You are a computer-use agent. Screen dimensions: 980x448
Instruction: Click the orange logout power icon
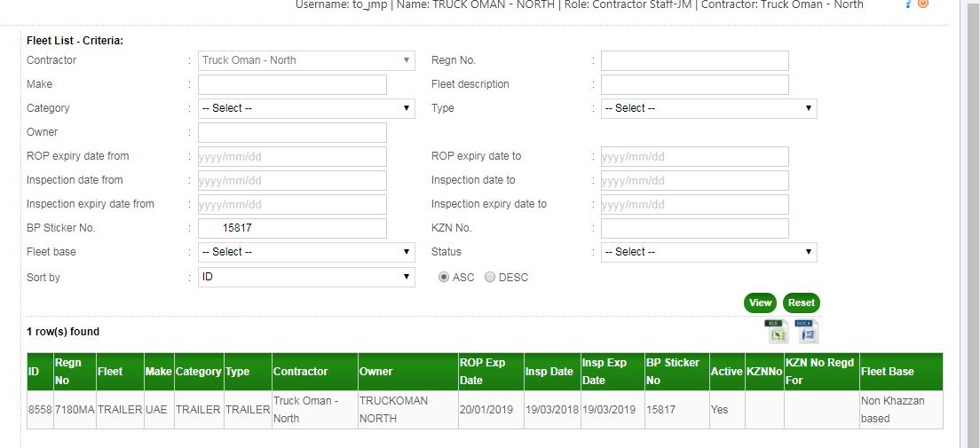pyautogui.click(x=923, y=4)
